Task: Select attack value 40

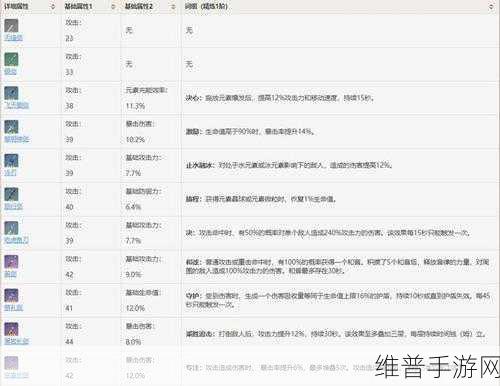Action: click(69, 207)
